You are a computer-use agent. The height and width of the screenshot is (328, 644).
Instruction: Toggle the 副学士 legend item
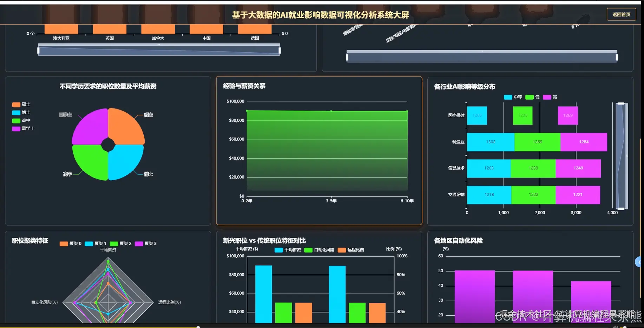(x=23, y=129)
